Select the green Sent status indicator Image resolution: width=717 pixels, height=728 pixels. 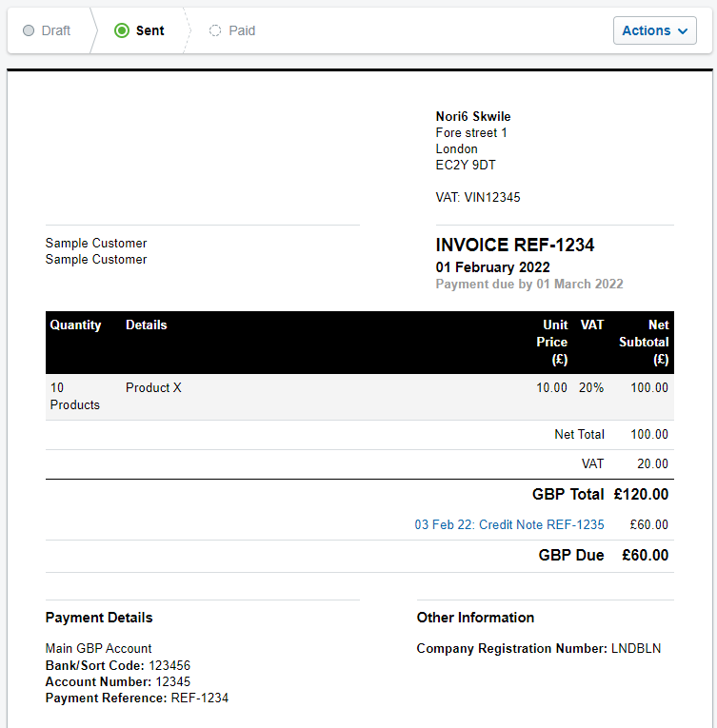tap(121, 30)
